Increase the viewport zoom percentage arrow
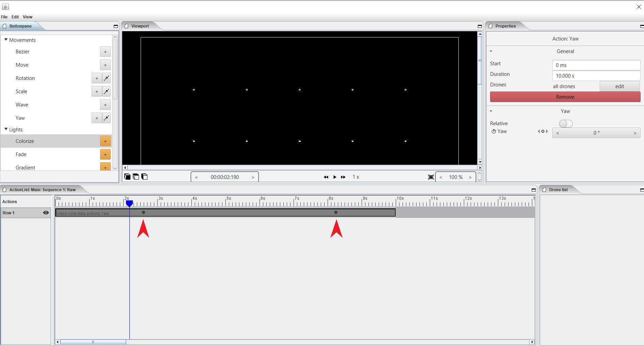This screenshot has width=644, height=346. (x=470, y=177)
